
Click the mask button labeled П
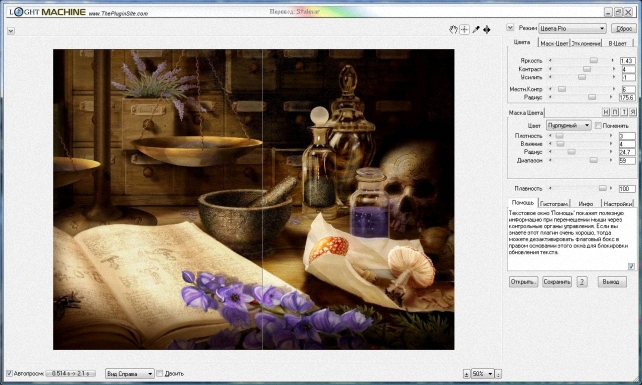click(615, 112)
